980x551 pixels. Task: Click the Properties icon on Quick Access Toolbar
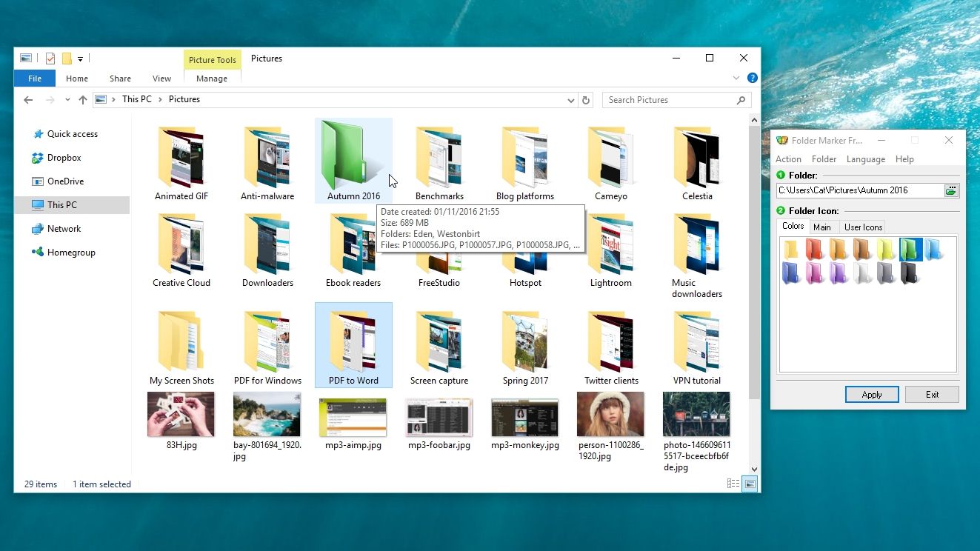(50, 58)
